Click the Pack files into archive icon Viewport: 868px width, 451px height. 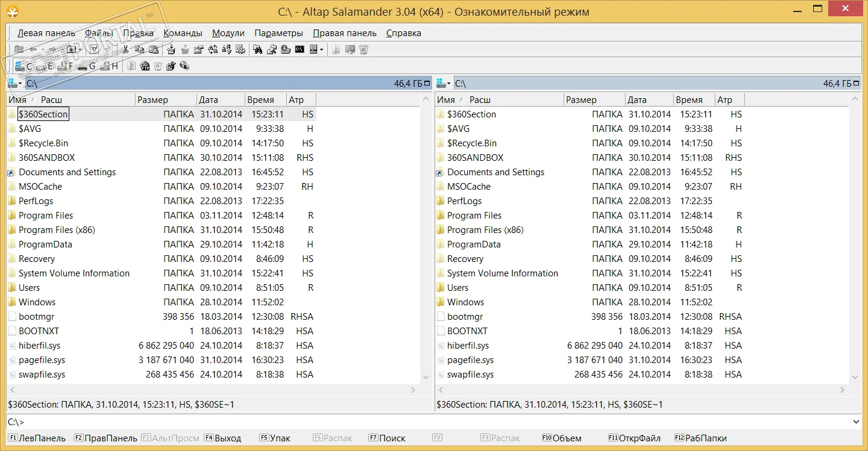171,49
